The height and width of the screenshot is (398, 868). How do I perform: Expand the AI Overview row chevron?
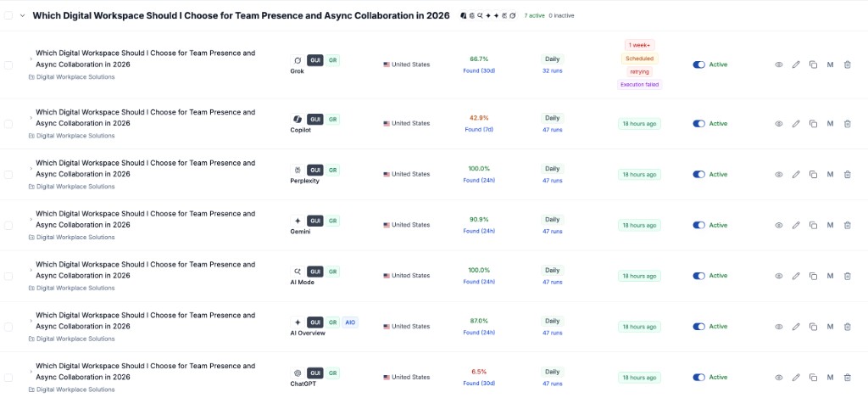click(31, 320)
